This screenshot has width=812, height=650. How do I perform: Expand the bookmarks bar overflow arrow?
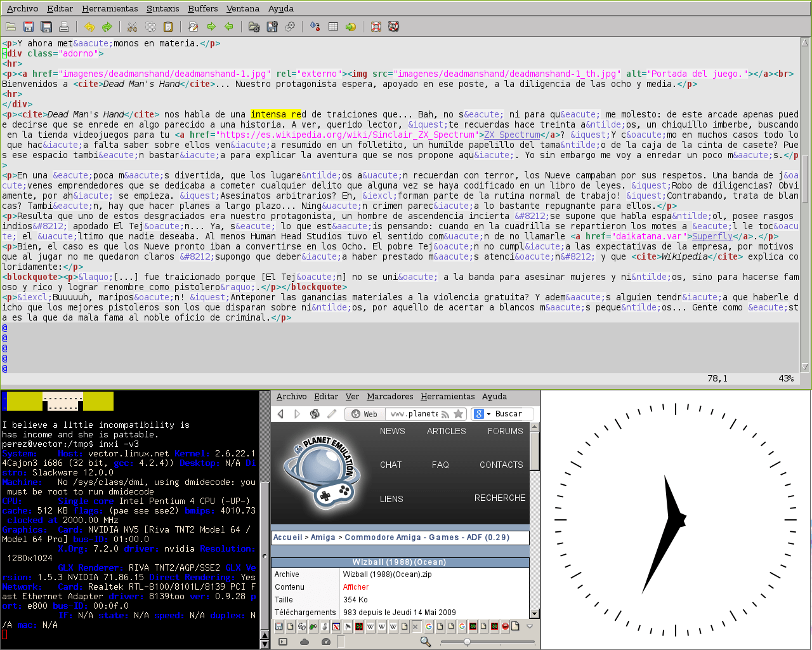[530, 627]
